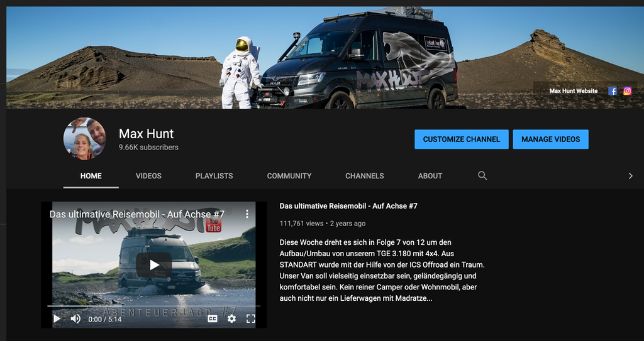Click the video progress bar
This screenshot has width=644, height=341.
click(x=153, y=306)
